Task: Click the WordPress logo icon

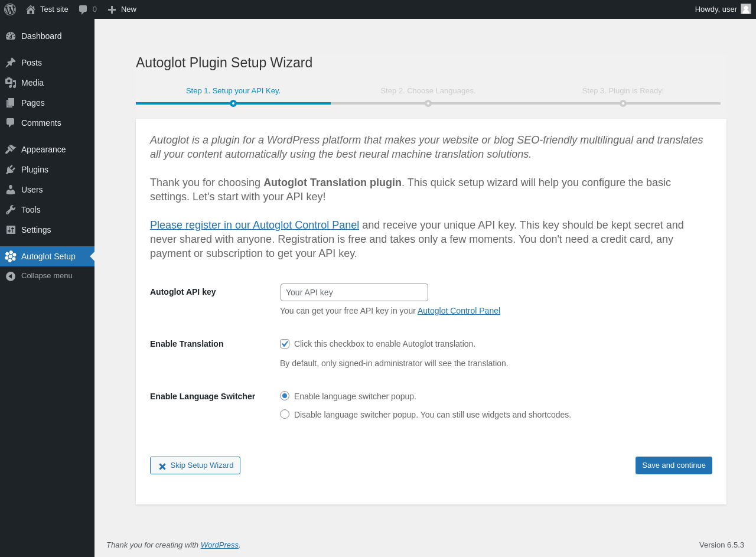Action: [10, 9]
